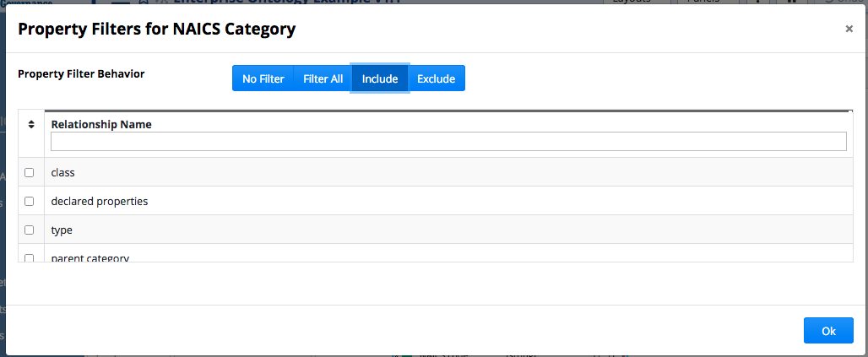Tick the declared properties checkbox
The width and height of the screenshot is (868, 357).
pyautogui.click(x=30, y=201)
